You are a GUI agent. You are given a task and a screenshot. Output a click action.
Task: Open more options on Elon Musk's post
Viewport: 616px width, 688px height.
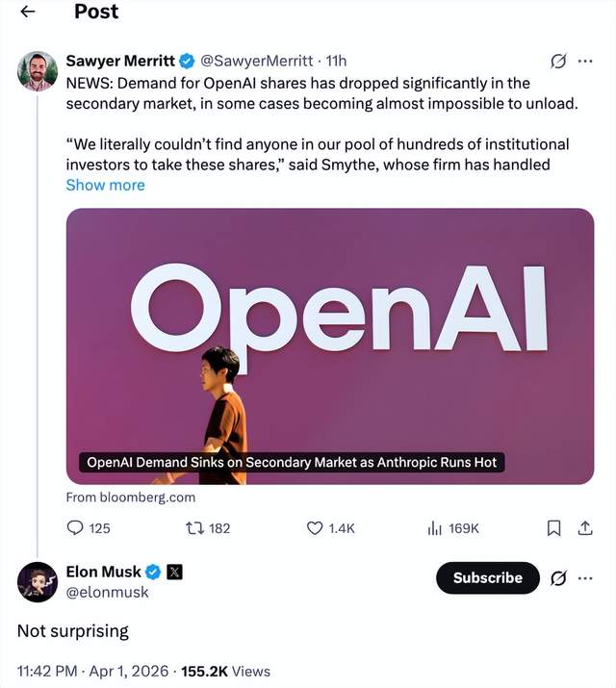[585, 578]
